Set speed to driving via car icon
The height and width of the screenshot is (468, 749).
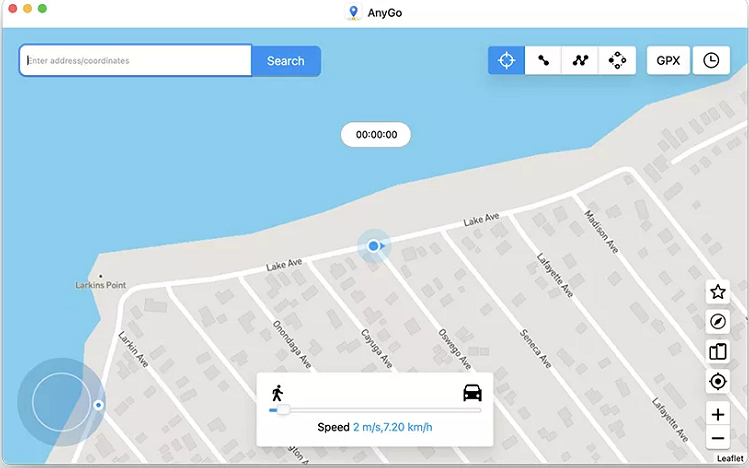pyautogui.click(x=472, y=393)
